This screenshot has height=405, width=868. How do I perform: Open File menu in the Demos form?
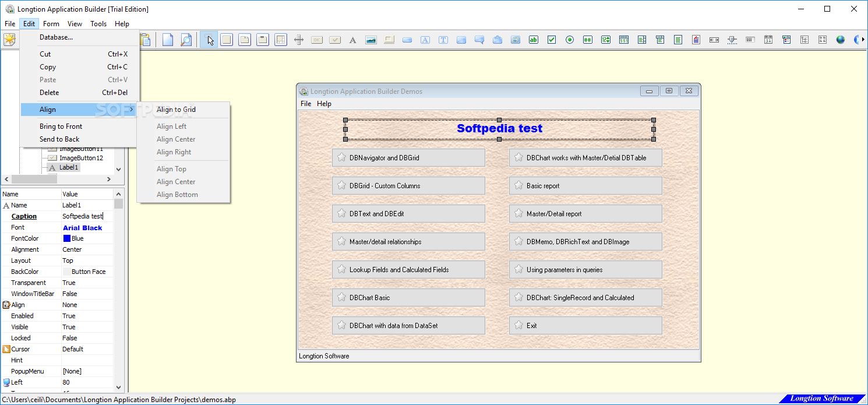pyautogui.click(x=306, y=104)
